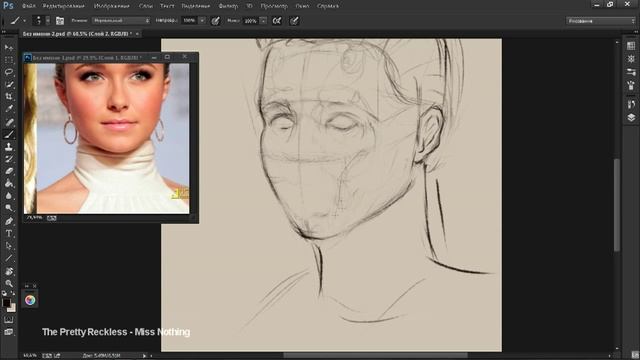Open the workspace switcher dropdown
The height and width of the screenshot is (360, 640).
pyautogui.click(x=600, y=21)
